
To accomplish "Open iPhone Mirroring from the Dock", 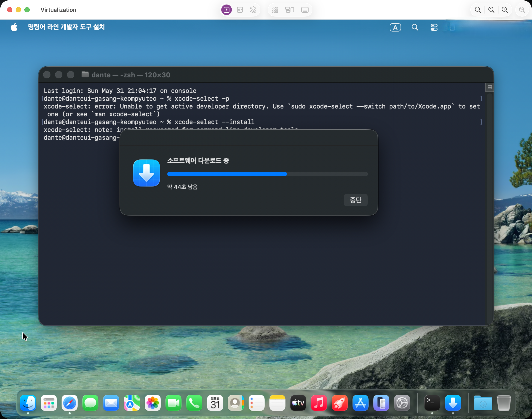I will click(x=381, y=403).
